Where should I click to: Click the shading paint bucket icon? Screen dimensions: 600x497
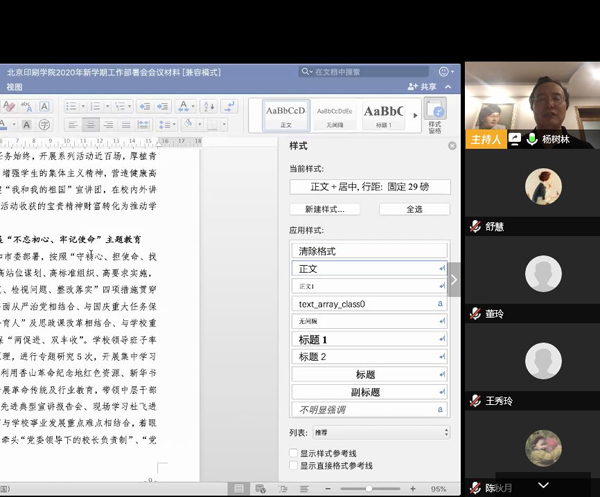click(x=188, y=124)
